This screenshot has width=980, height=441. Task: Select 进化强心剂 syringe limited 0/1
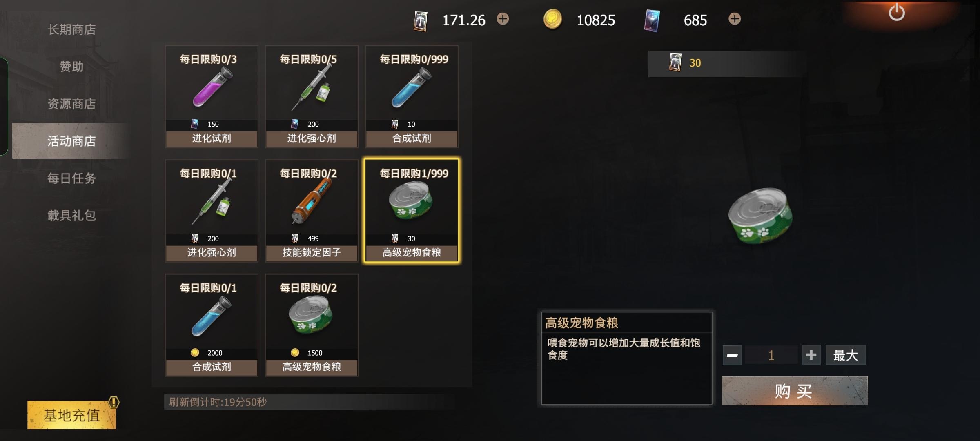pos(212,211)
